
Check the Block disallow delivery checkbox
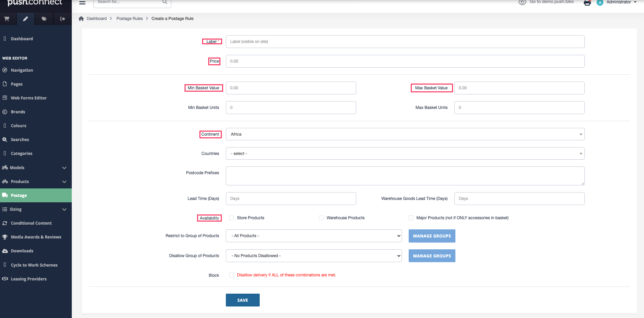coord(232,275)
